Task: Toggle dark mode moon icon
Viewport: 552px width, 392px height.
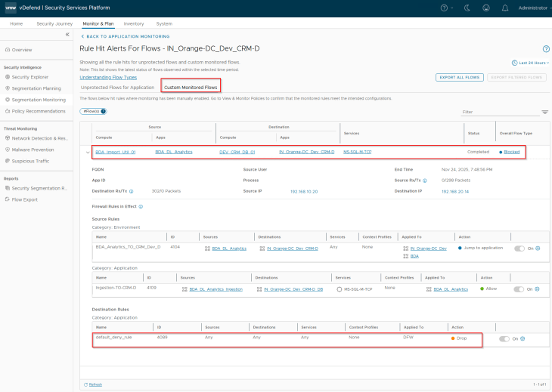Action: 466,8
